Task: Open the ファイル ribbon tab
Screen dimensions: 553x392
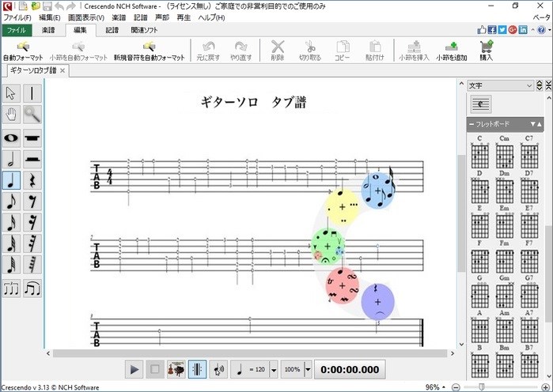Action: 17,30
